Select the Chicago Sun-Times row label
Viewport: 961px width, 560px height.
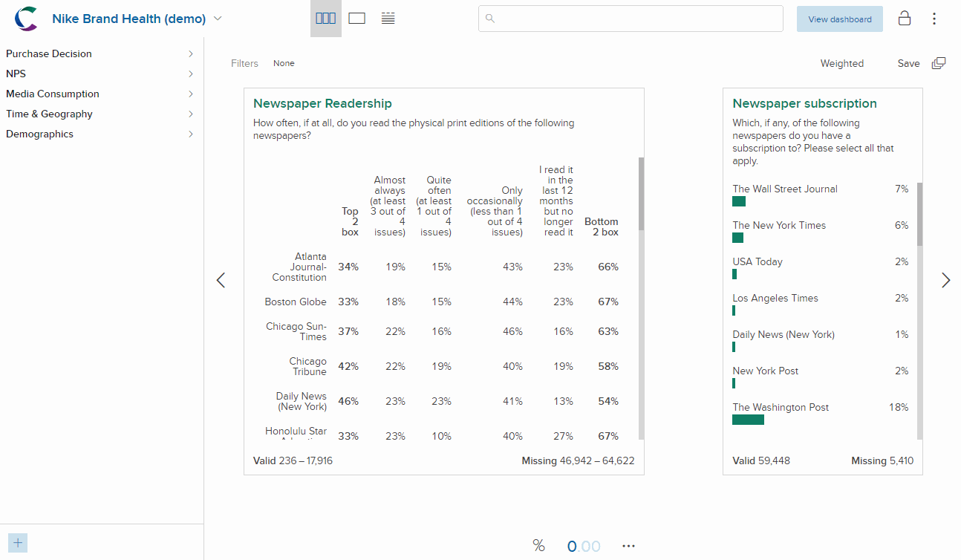point(296,331)
